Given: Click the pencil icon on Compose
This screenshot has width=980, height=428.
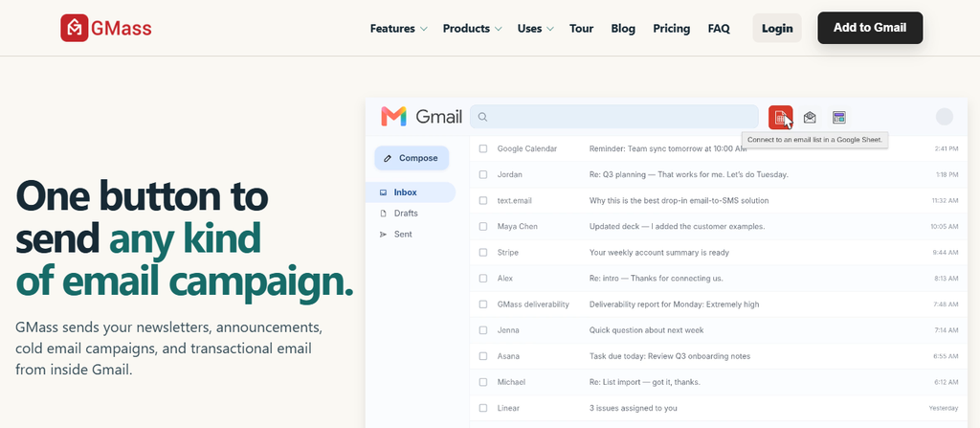Looking at the screenshot, I should (x=388, y=158).
